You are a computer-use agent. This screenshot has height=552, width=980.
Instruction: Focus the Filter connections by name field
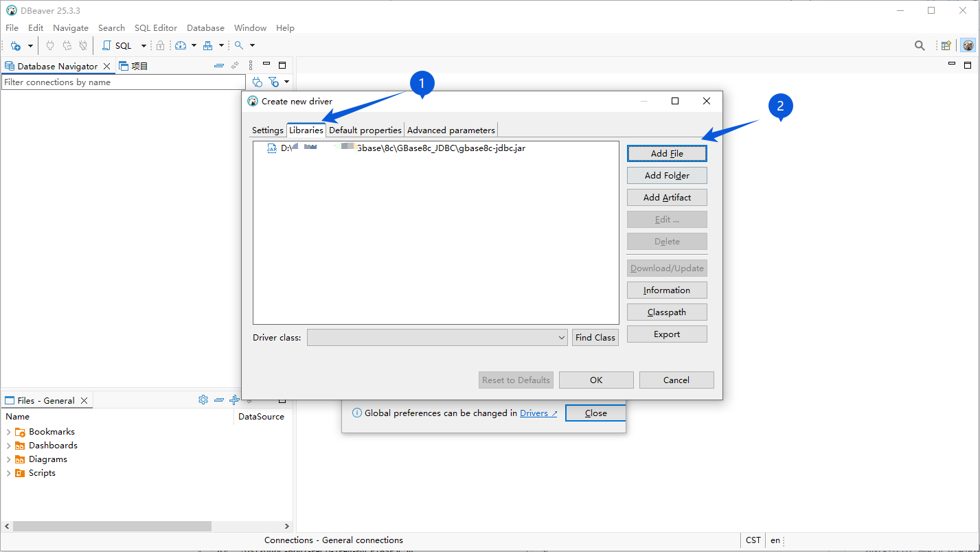tap(123, 82)
